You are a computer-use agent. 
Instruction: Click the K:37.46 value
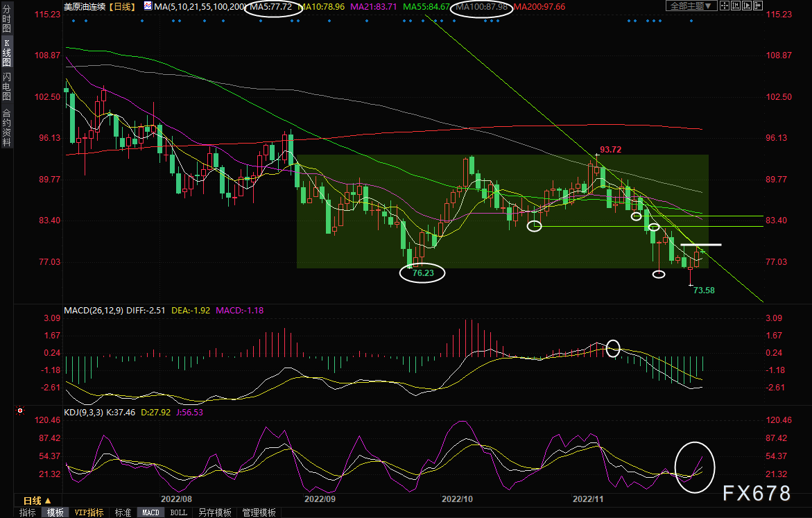121,413
